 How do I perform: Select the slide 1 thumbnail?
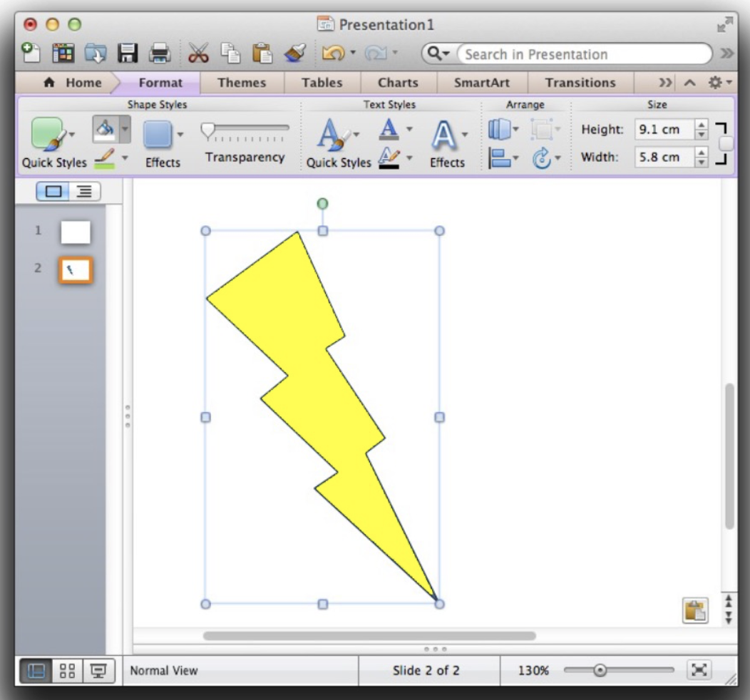pos(76,232)
